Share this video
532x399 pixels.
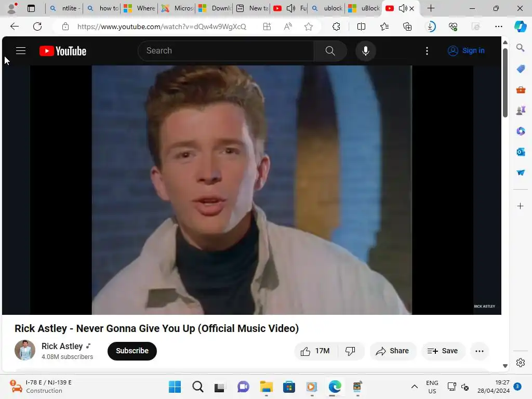coord(392,351)
